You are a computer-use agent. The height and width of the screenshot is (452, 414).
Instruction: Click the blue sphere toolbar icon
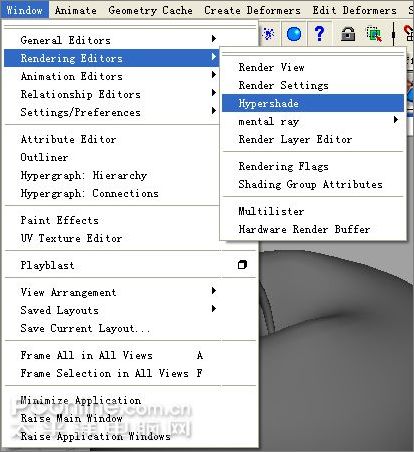pyautogui.click(x=294, y=34)
